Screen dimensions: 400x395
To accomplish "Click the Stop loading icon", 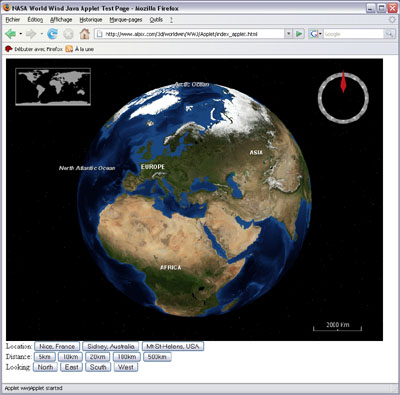I will pyautogui.click(x=68, y=34).
